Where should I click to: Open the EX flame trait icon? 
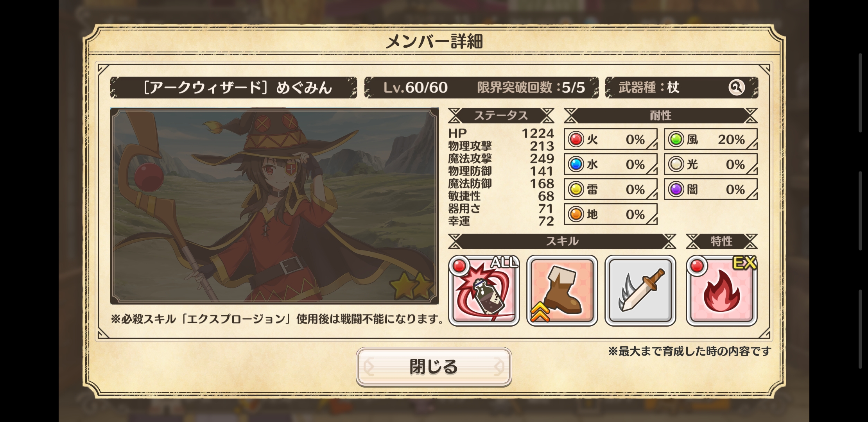click(722, 290)
